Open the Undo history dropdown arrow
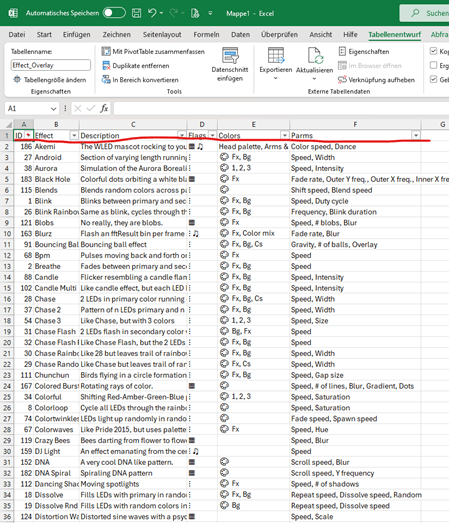Viewport: 449px width, 523px height. click(161, 13)
